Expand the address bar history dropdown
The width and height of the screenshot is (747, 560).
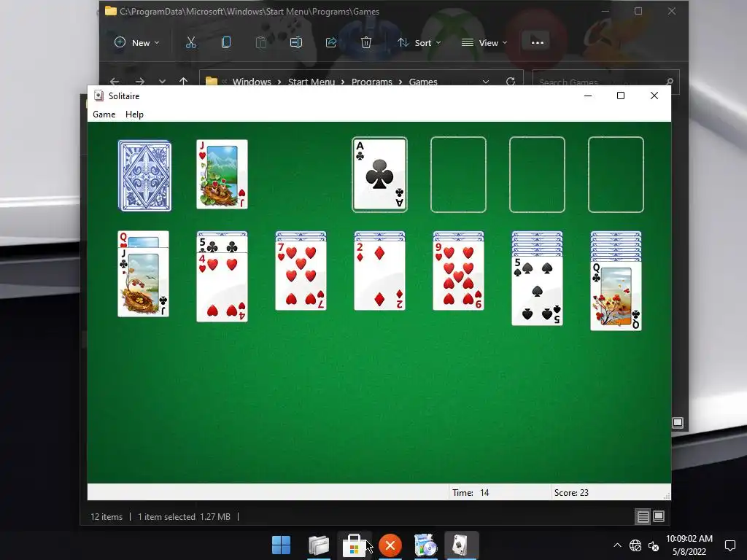point(485,82)
